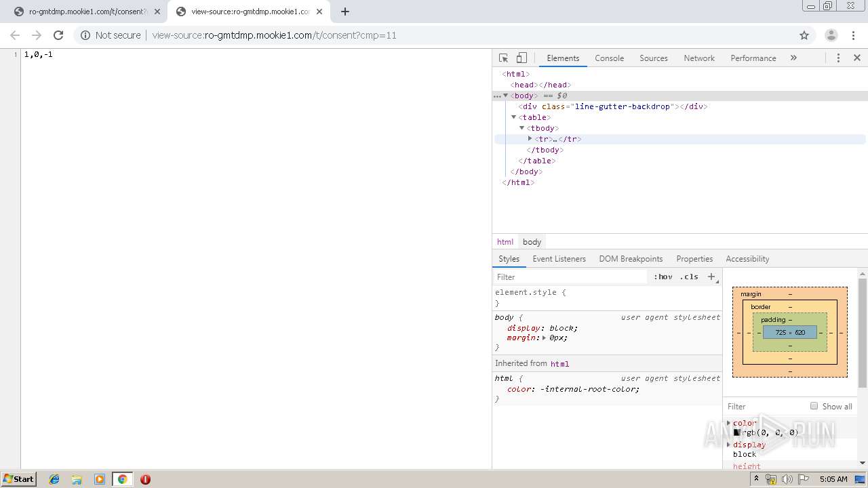Open Windows Explorer from taskbar
Viewport: 868px width, 488px height.
[77, 479]
